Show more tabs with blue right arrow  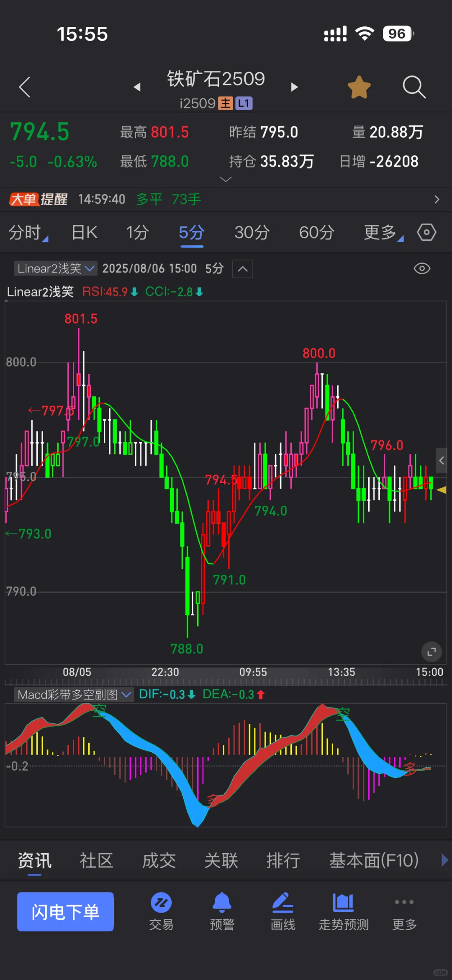click(x=444, y=860)
